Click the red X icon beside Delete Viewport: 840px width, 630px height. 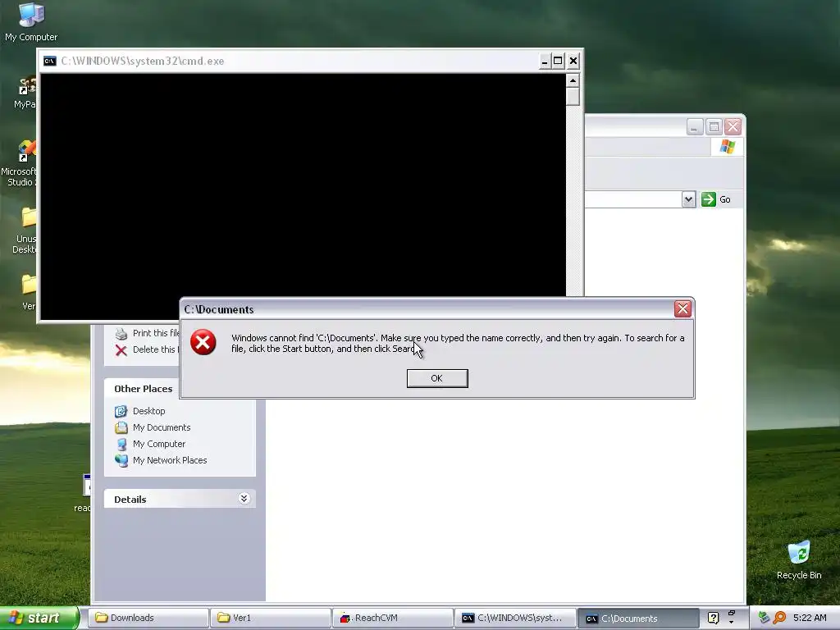click(x=121, y=349)
